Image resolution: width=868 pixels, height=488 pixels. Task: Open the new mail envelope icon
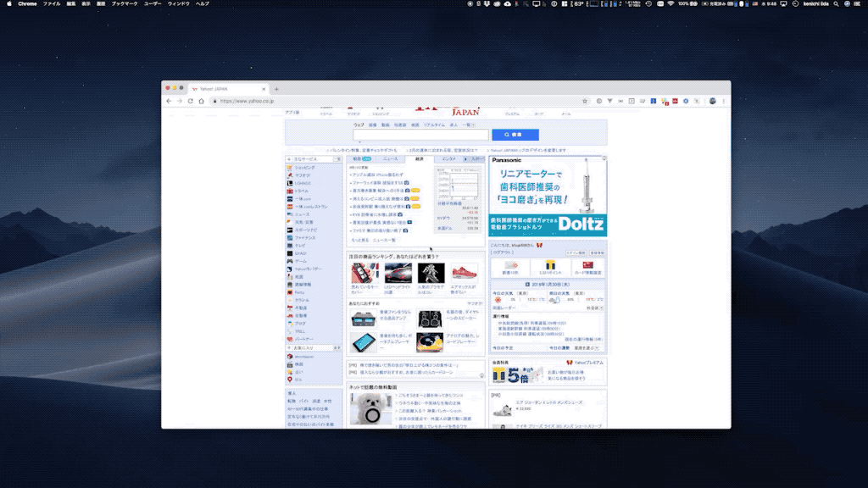(x=510, y=265)
